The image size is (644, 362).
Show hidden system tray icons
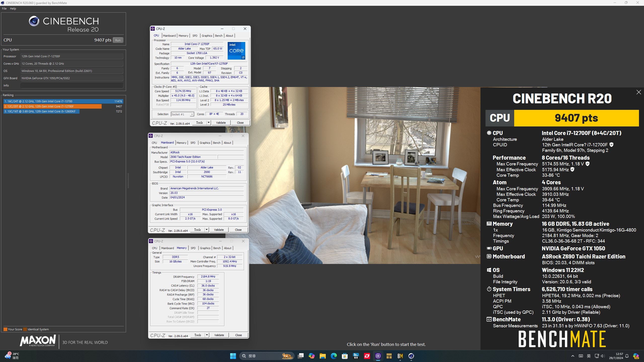573,356
